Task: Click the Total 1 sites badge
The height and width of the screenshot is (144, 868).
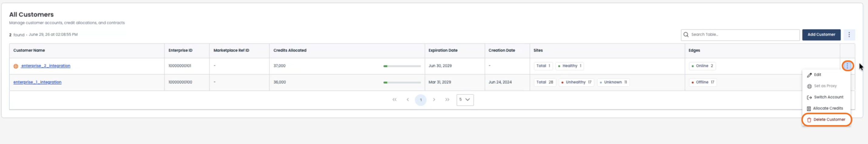Action: pyautogui.click(x=543, y=66)
